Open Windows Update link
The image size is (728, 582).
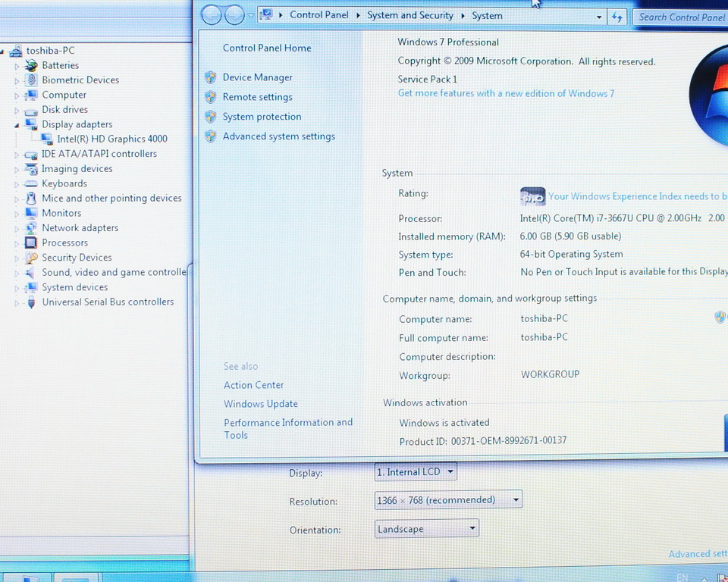pos(260,404)
